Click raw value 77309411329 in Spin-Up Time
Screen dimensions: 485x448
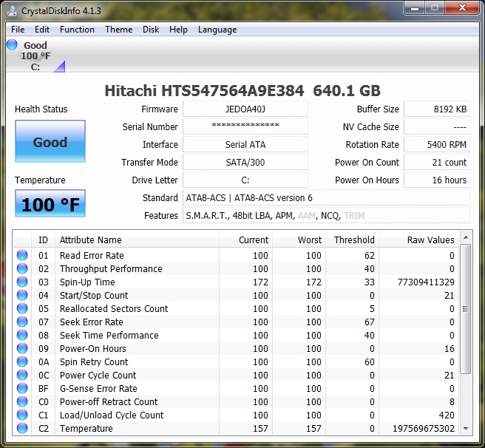pos(426,282)
